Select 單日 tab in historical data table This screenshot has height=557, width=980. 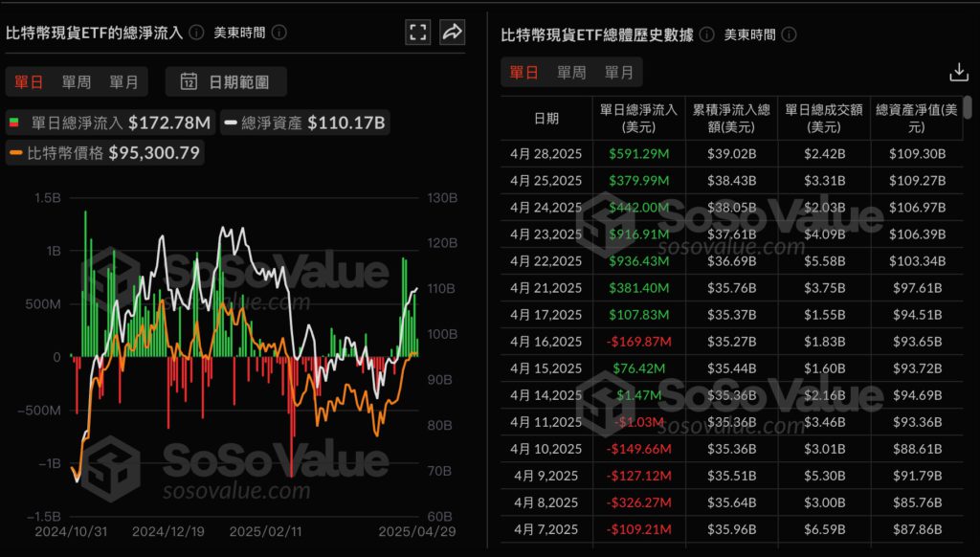[x=523, y=72]
